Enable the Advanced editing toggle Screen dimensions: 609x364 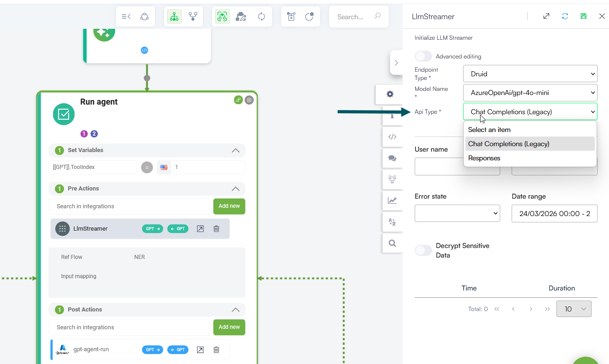[423, 56]
